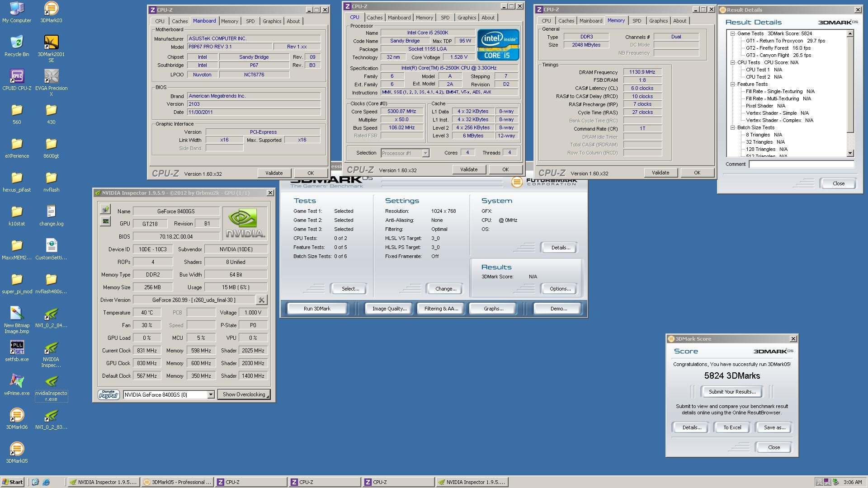Launch setfsb.exe desktop icon

tap(17, 351)
